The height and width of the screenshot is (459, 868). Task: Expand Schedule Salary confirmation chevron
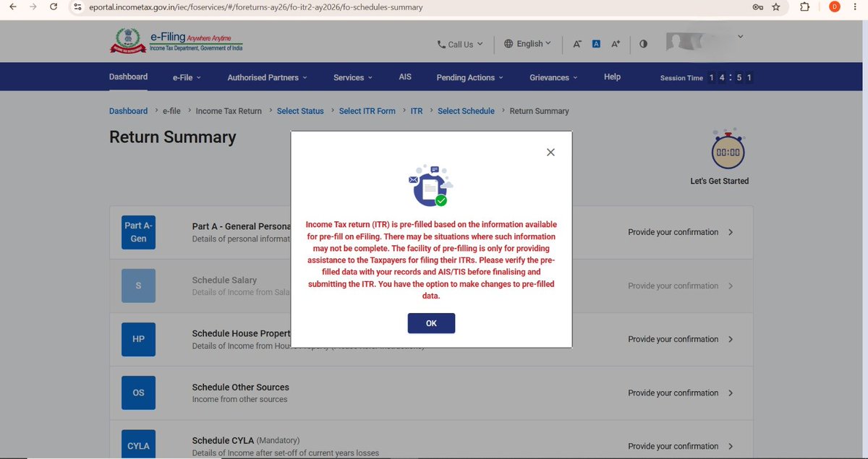pyautogui.click(x=731, y=286)
